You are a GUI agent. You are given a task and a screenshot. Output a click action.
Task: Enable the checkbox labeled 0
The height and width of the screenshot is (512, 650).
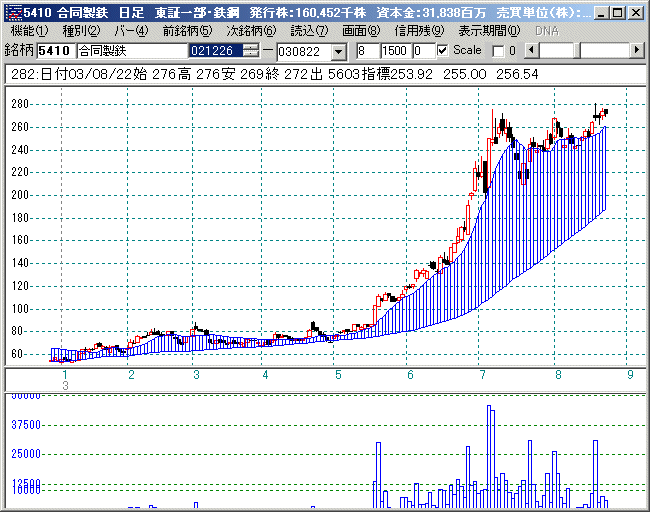click(x=499, y=50)
